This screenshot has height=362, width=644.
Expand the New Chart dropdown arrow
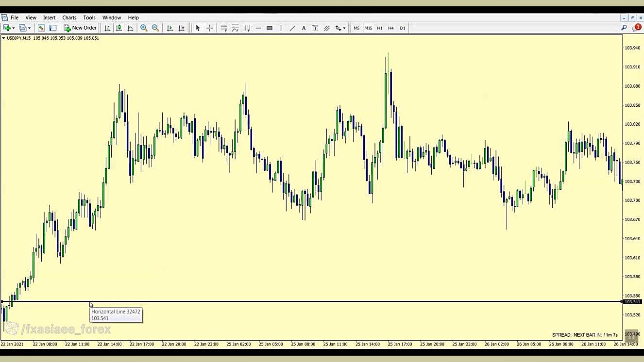point(14,28)
